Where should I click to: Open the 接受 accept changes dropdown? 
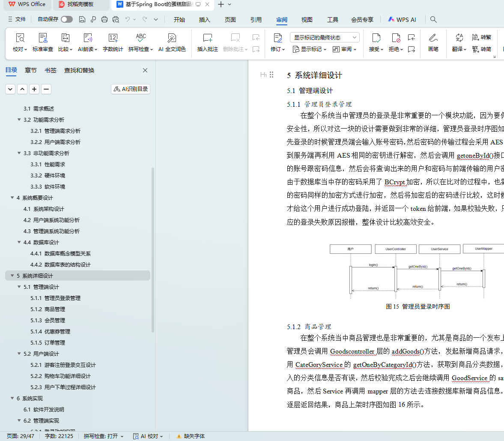click(376, 49)
